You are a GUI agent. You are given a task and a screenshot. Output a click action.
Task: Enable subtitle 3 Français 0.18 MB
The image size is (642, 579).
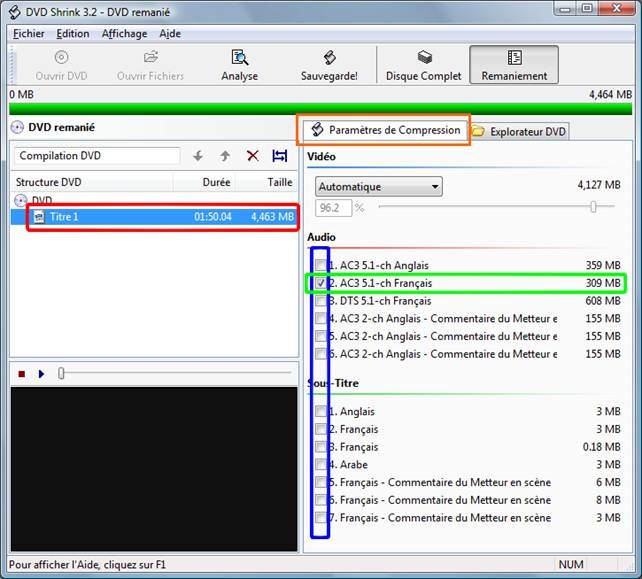pos(320,447)
